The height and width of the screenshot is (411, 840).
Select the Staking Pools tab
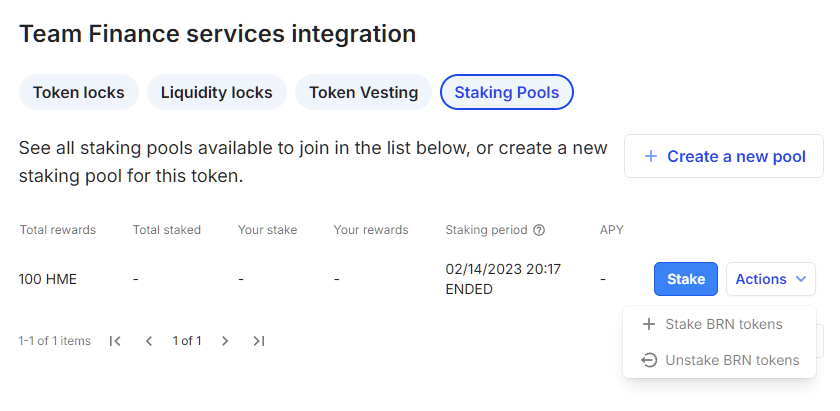coord(507,92)
